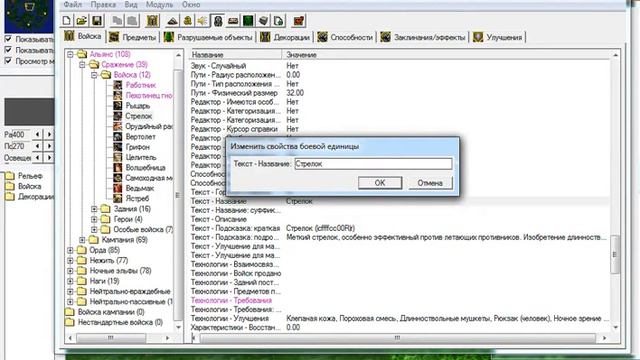Screen dimensions: 640x360
Task: Click the Ведьмак unit portrait icon
Action: point(118,188)
